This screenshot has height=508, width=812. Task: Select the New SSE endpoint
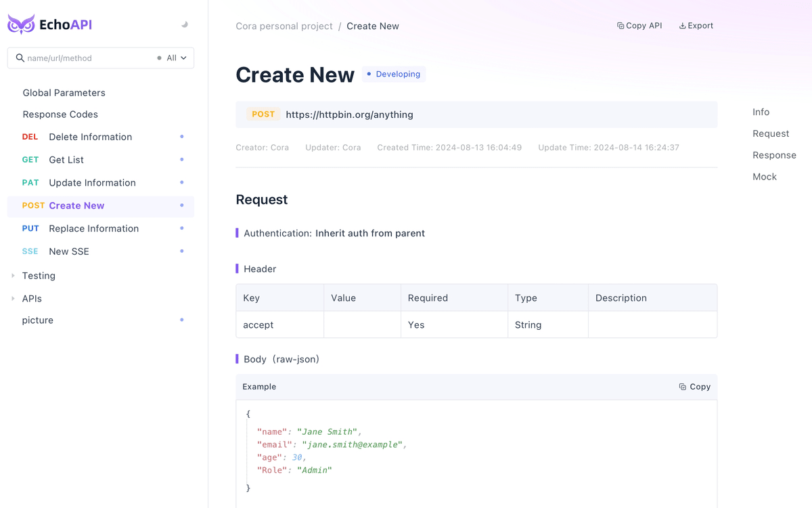pyautogui.click(x=100, y=251)
